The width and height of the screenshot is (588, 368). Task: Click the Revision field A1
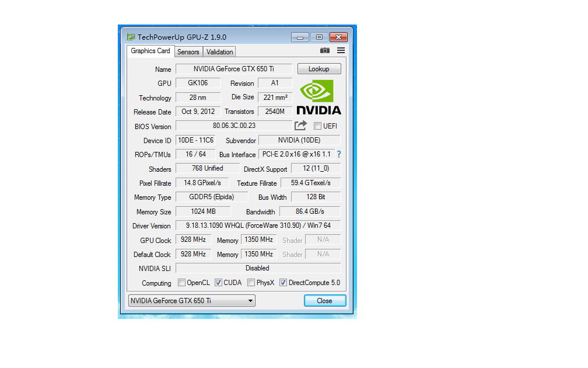275,83
